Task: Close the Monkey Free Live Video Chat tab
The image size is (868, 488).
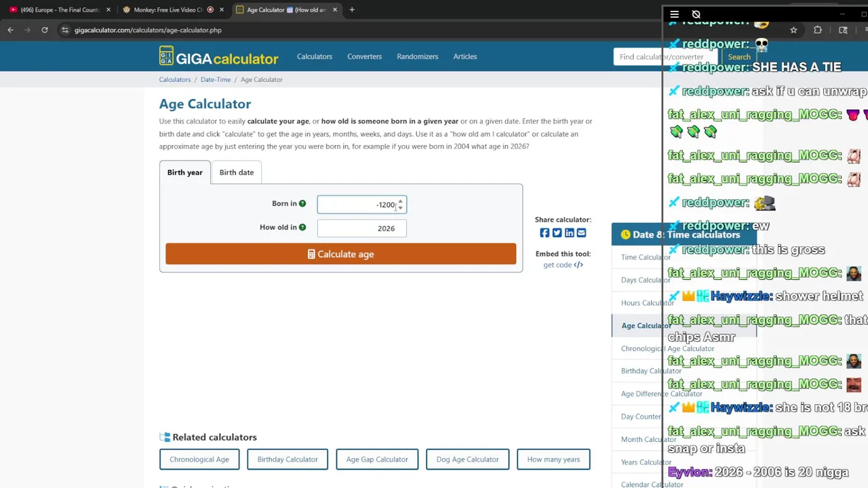Action: (221, 9)
